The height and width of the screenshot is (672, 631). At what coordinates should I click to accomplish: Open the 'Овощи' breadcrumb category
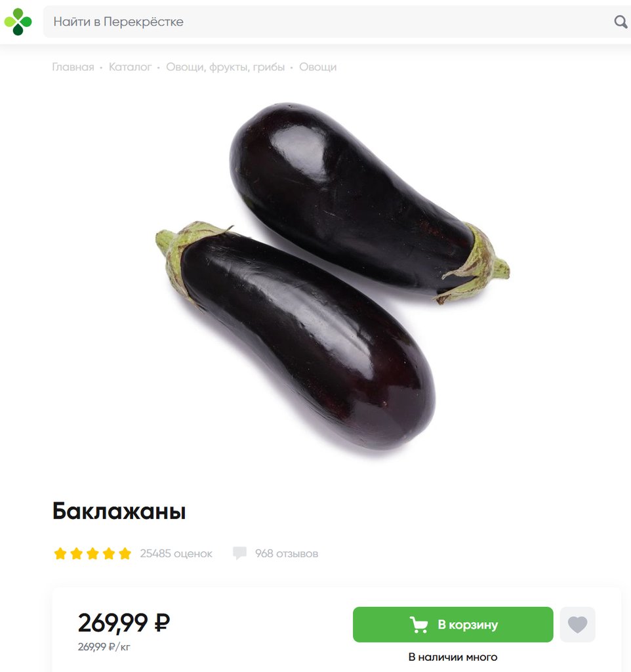tap(318, 67)
